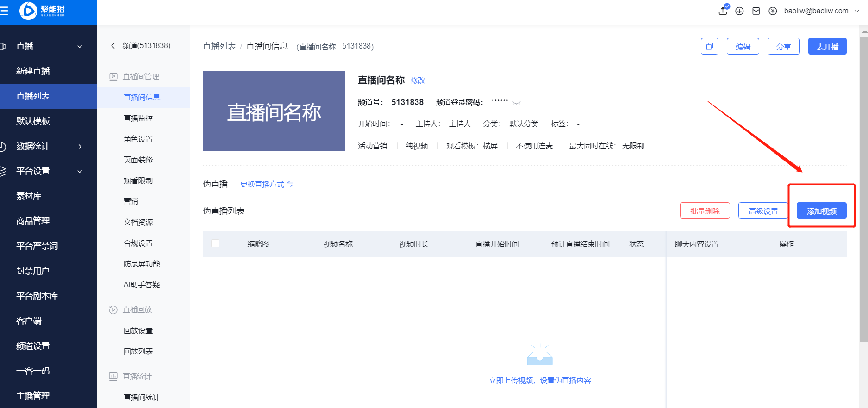Open the yen billing icon
Viewport: 868px width, 408px height.
coord(773,11)
